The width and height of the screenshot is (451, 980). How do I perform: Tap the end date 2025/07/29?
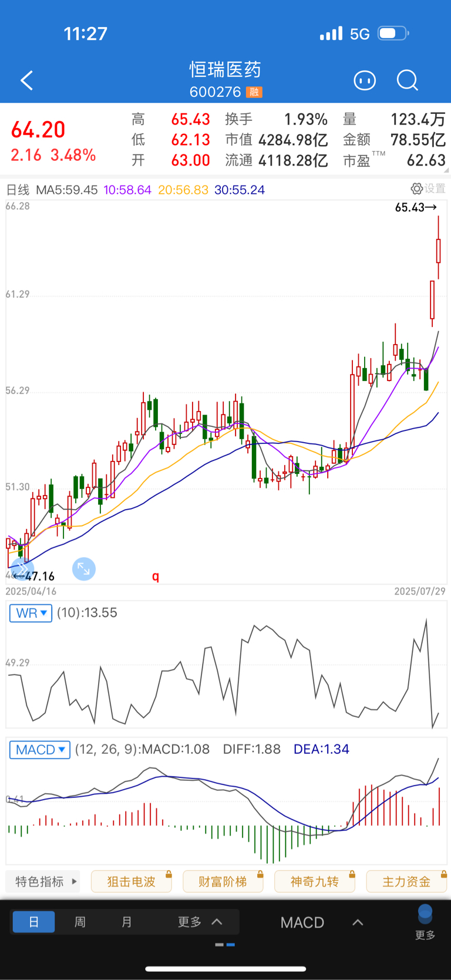pos(420,591)
